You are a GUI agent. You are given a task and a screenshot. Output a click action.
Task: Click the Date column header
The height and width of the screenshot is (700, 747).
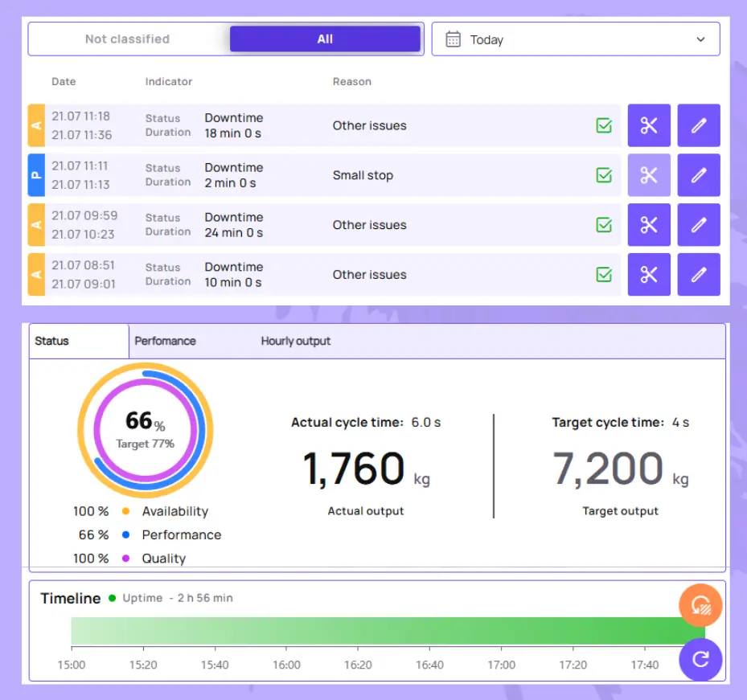64,81
